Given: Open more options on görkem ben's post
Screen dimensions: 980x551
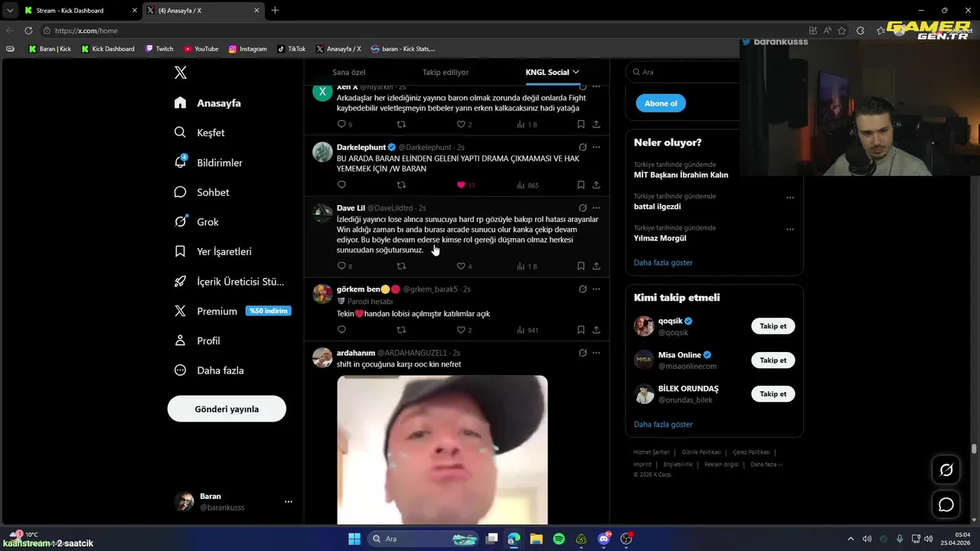Looking at the screenshot, I should pos(596,289).
